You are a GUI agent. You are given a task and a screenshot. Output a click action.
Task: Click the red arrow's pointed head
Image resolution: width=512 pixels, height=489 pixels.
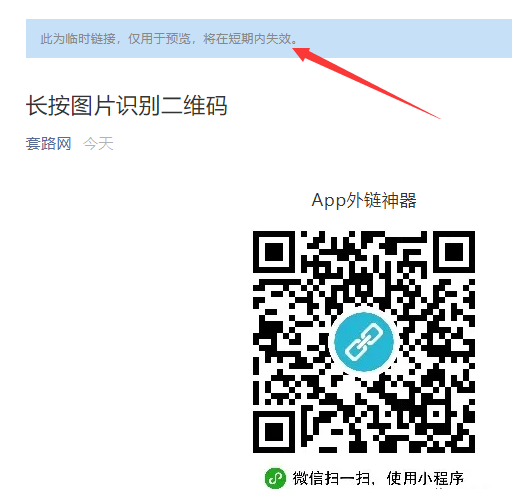click(x=302, y=53)
